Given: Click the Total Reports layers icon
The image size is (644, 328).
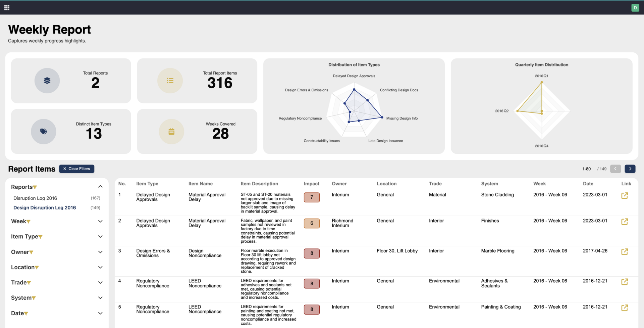Looking at the screenshot, I should click(47, 81).
